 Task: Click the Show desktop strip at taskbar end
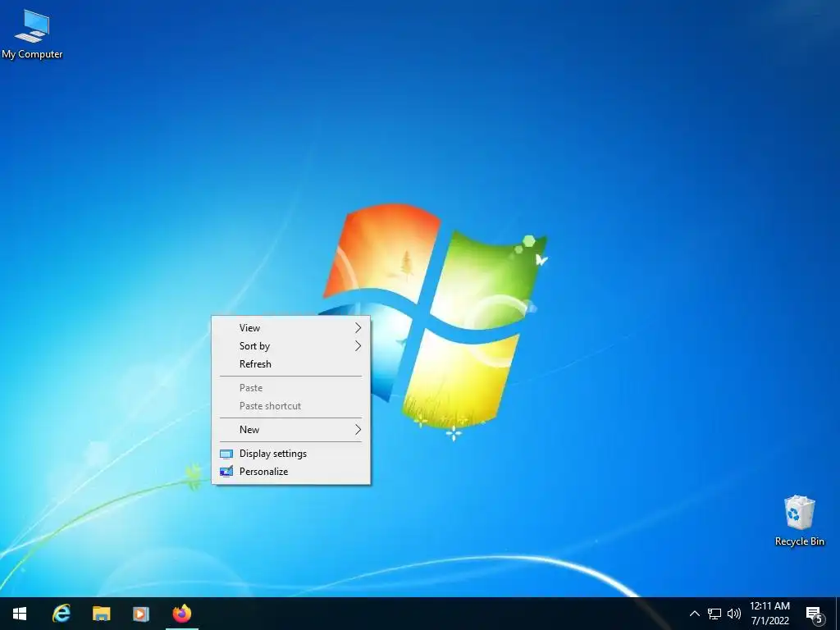click(x=838, y=614)
